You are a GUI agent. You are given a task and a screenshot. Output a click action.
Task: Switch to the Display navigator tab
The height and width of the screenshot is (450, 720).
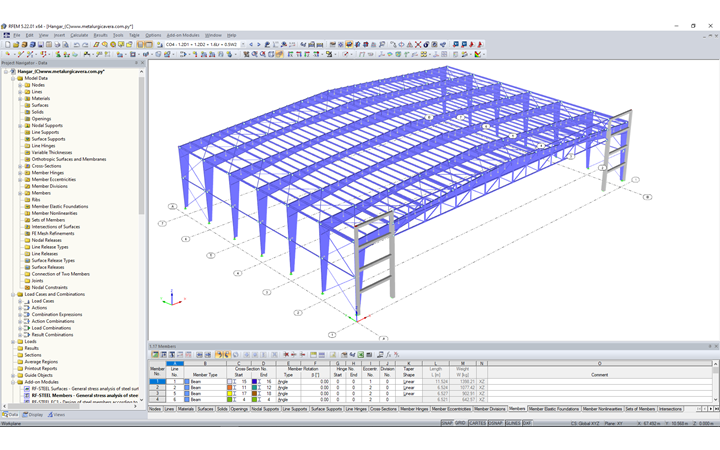pyautogui.click(x=33, y=415)
